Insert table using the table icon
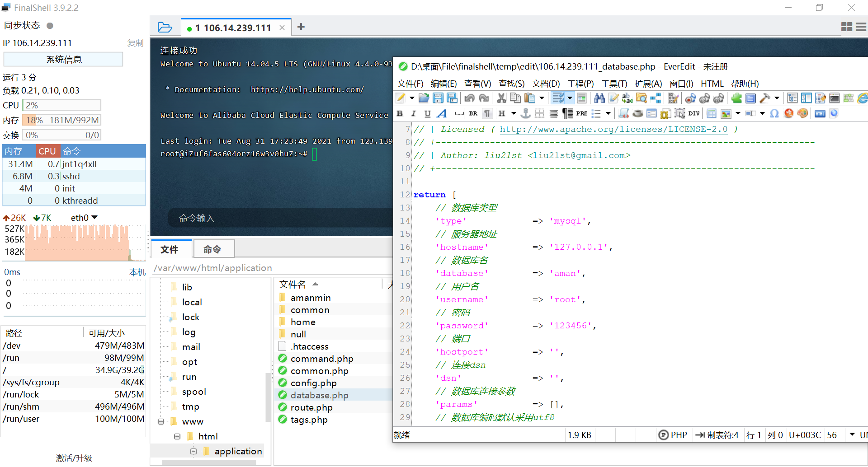This screenshot has width=868, height=467. coord(712,113)
